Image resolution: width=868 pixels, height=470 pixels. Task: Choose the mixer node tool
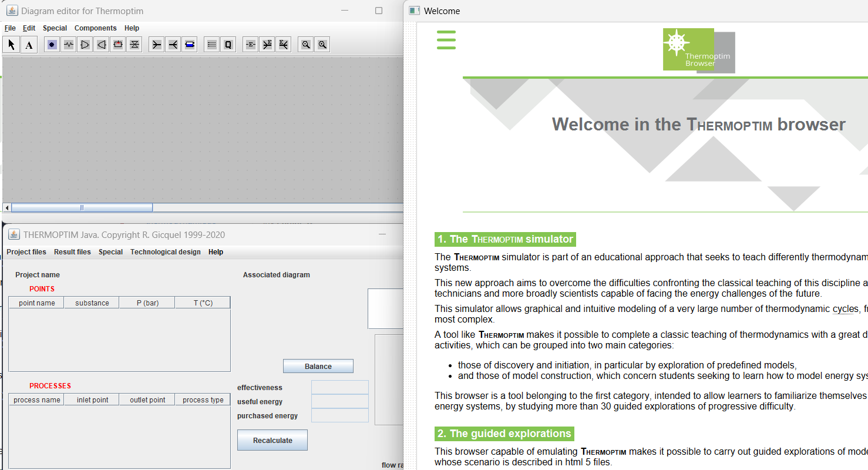coord(156,45)
